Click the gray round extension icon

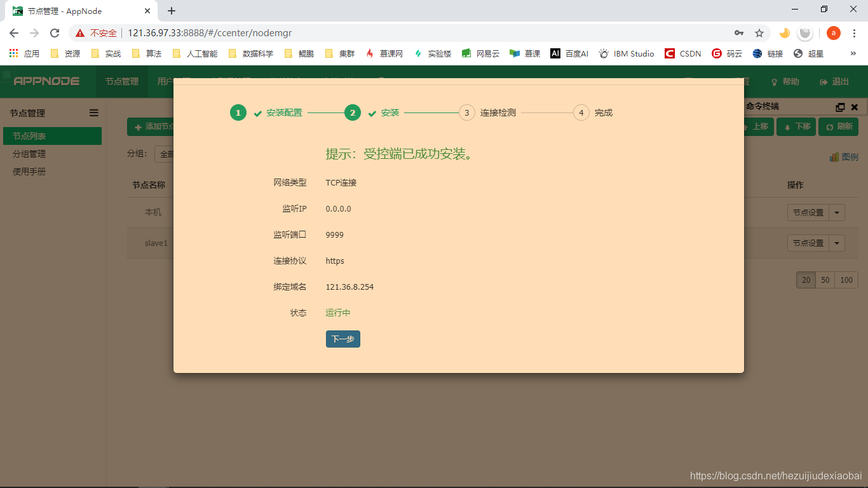click(x=805, y=33)
